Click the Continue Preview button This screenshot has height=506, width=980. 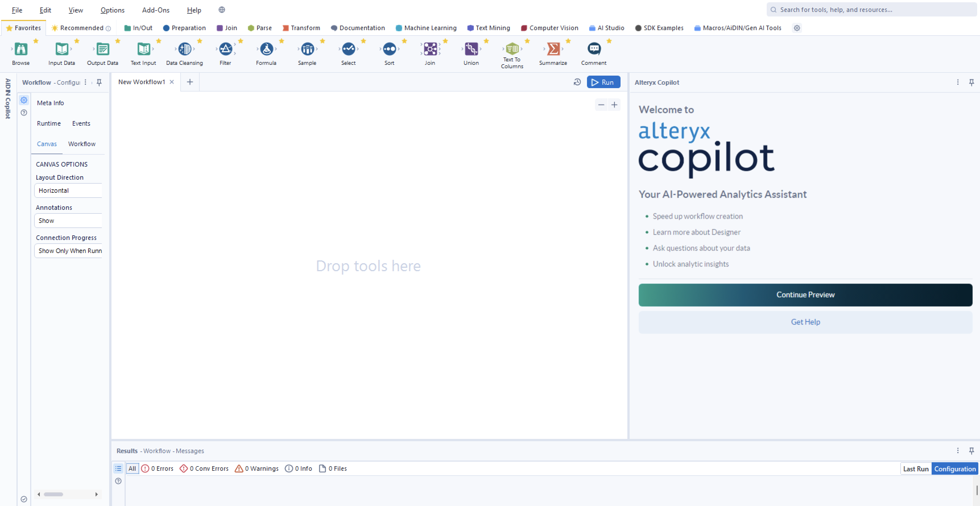(x=805, y=295)
